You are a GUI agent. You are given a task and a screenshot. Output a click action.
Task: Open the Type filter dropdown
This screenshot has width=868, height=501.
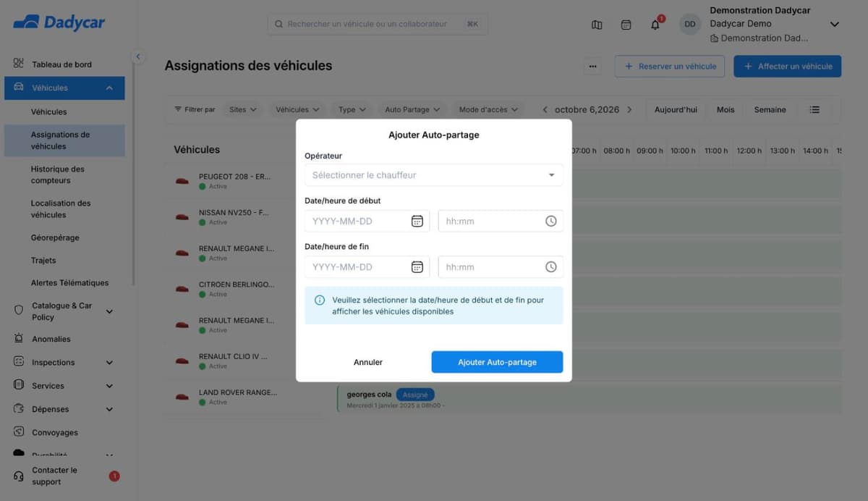click(x=352, y=110)
